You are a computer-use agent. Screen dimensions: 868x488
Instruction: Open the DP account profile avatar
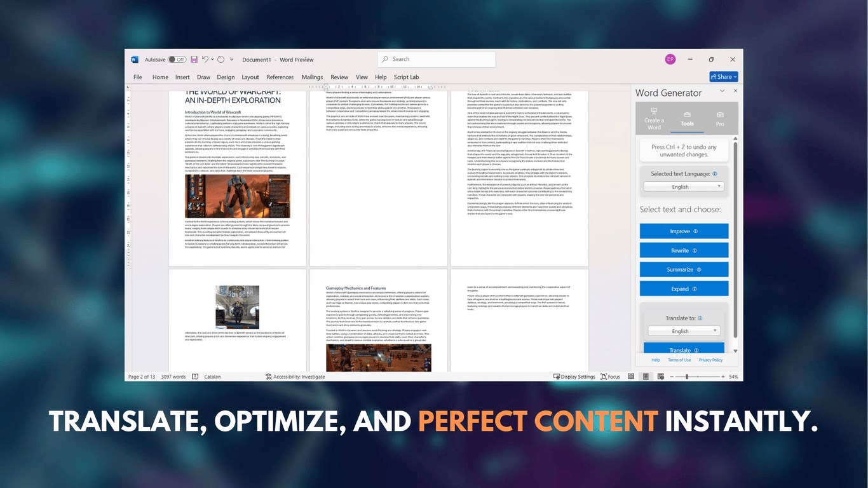tap(670, 59)
